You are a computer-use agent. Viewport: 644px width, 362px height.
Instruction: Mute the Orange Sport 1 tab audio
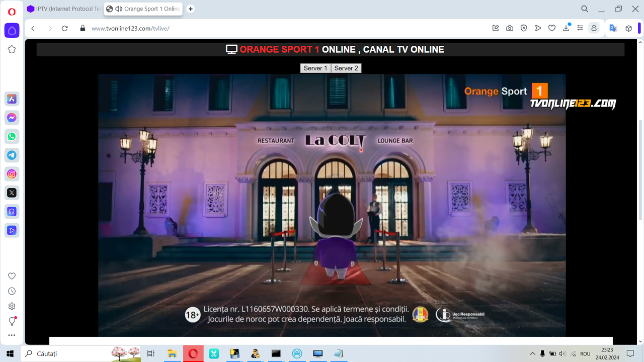119,9
